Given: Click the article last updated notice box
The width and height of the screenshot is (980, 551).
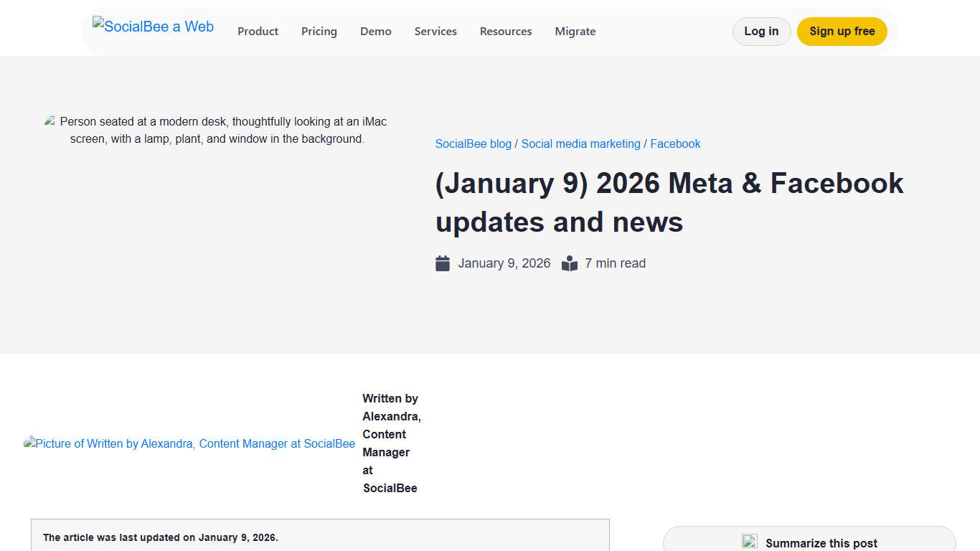Looking at the screenshot, I should tap(319, 537).
